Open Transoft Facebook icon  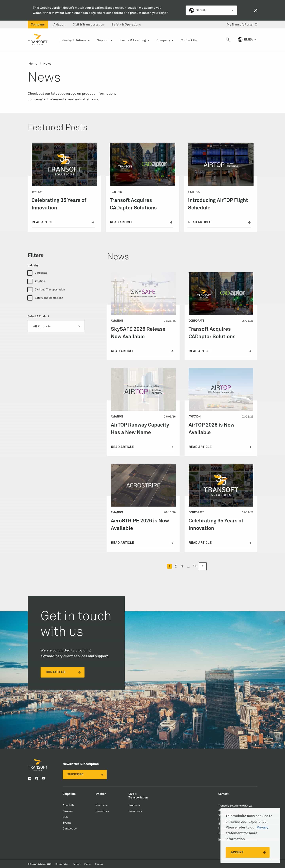pos(36,778)
